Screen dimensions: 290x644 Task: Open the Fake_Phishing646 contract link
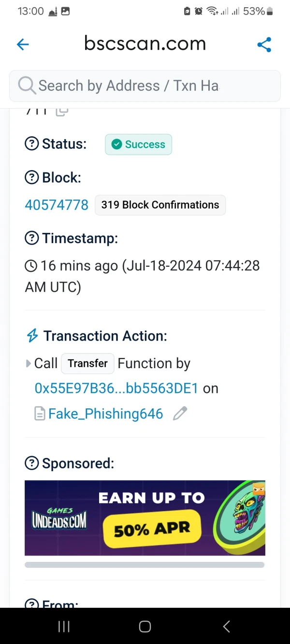click(105, 414)
